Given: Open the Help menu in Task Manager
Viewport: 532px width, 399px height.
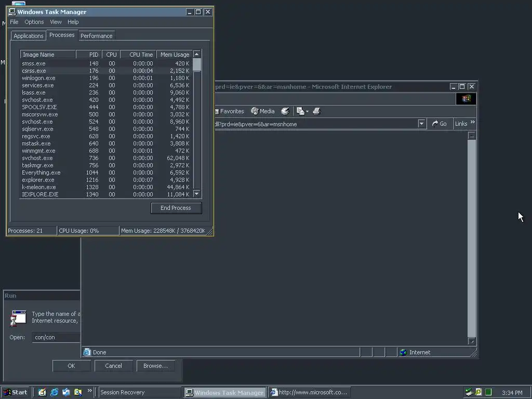Looking at the screenshot, I should pyautogui.click(x=73, y=22).
